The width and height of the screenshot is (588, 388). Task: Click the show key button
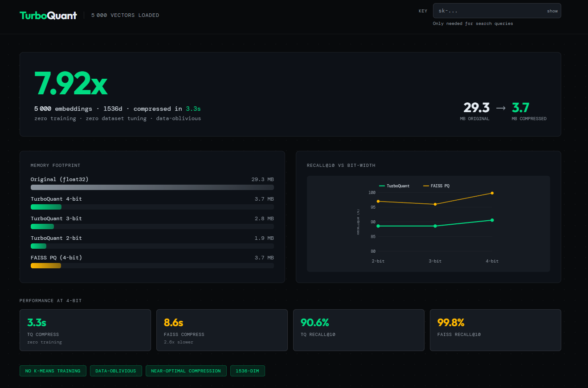(552, 11)
